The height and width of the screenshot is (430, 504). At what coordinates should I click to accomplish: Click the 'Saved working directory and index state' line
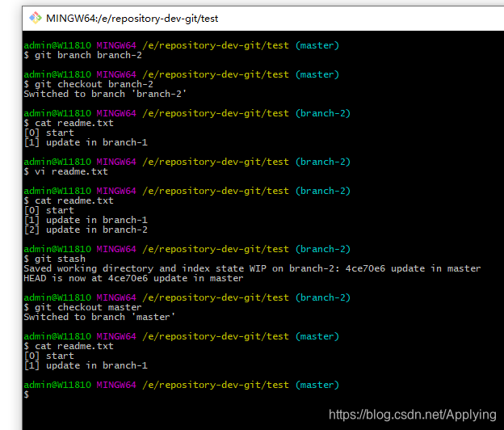point(252,268)
